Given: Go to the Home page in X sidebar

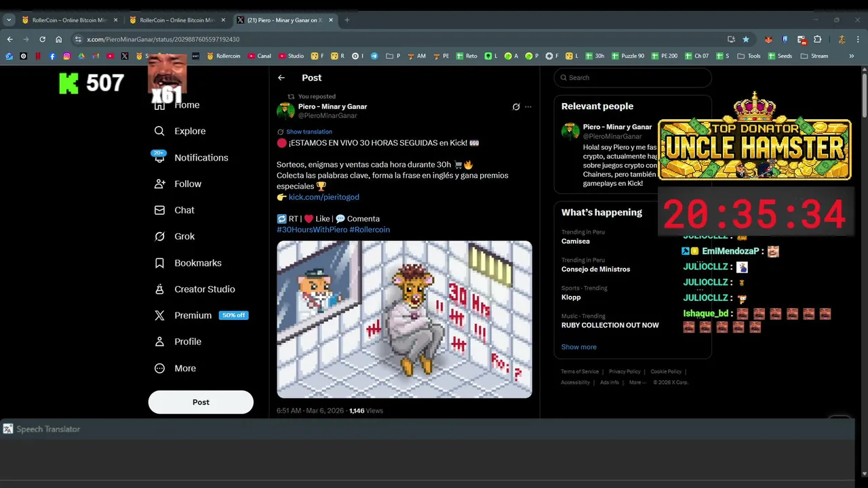Looking at the screenshot, I should point(177,105).
